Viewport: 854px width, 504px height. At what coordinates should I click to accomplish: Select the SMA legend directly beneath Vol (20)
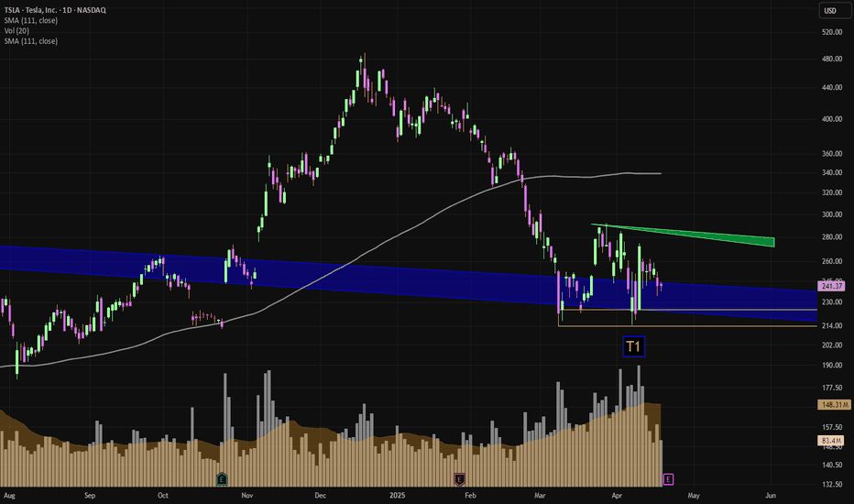click(x=31, y=41)
